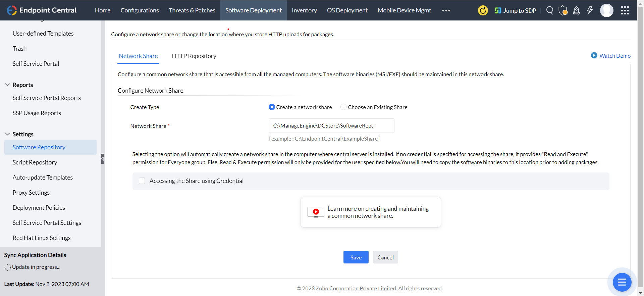Open quick links lightning bolt icon

click(590, 10)
